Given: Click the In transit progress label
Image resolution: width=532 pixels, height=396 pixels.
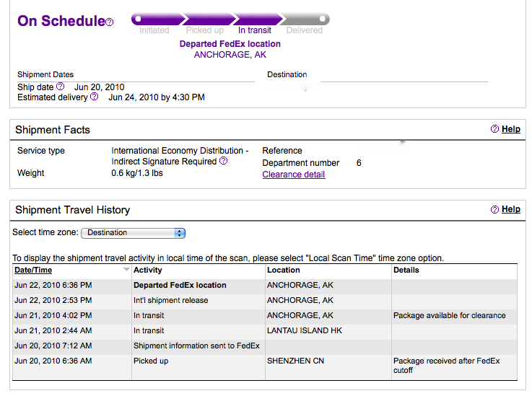Looking at the screenshot, I should 255,30.
